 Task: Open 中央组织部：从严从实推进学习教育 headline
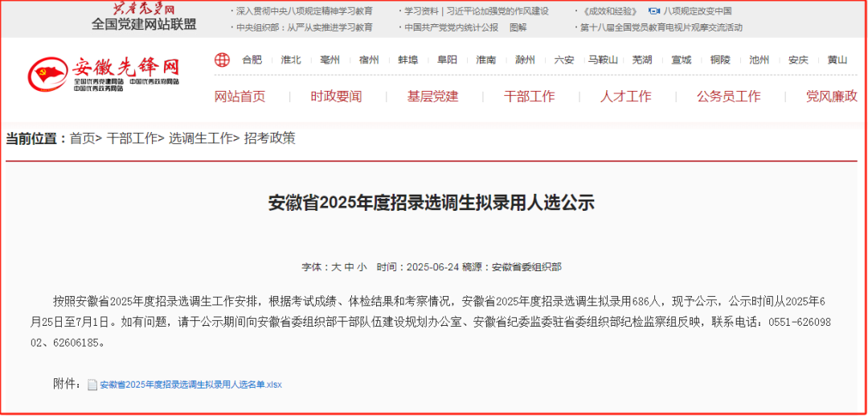pyautogui.click(x=305, y=27)
